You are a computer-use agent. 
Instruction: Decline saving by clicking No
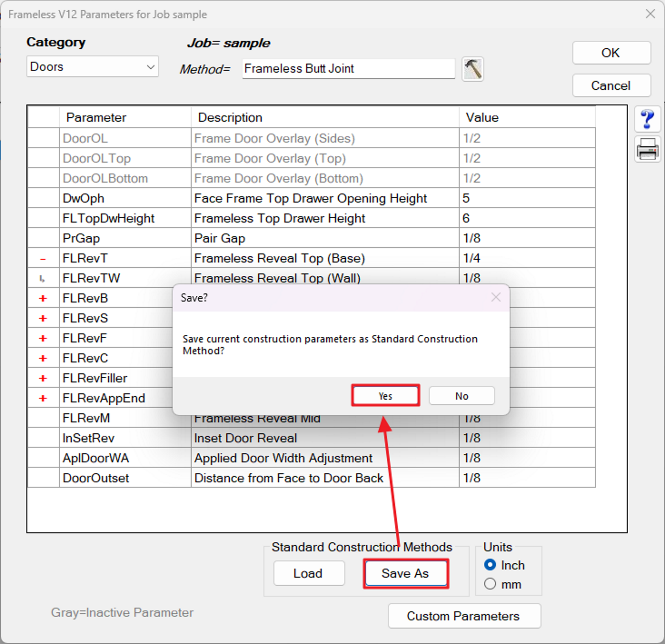[462, 396]
